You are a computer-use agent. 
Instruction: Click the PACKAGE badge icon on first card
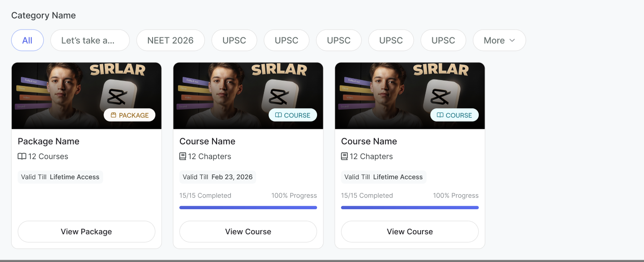coord(114,116)
